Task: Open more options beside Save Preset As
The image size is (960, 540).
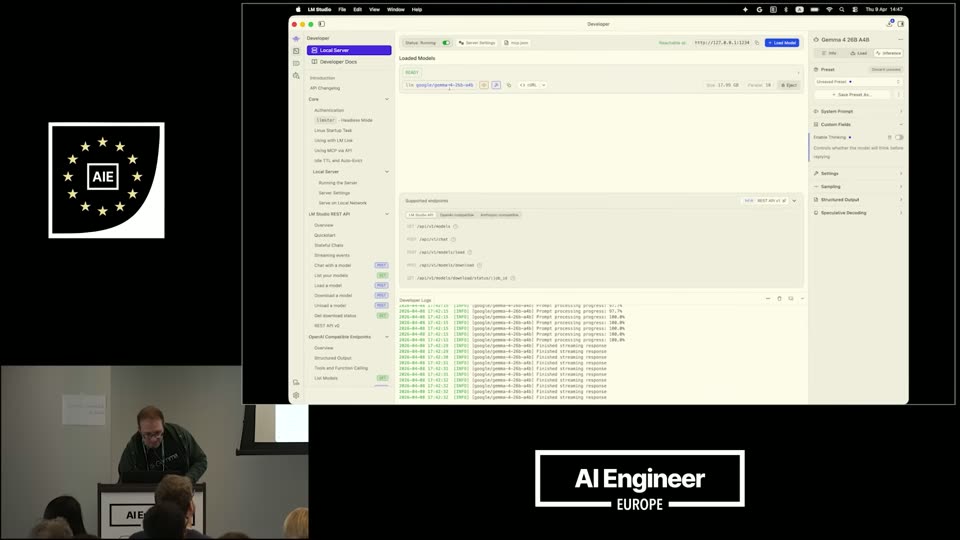Action: point(899,95)
